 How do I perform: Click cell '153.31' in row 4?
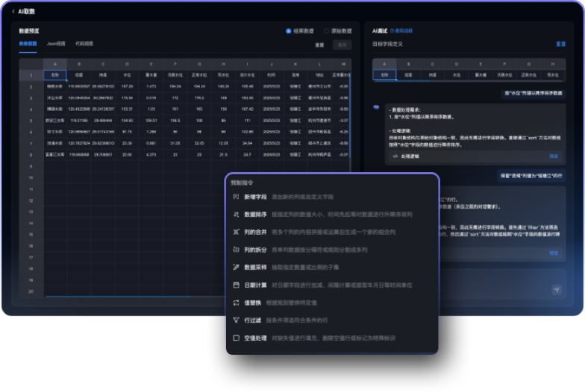tap(127, 109)
